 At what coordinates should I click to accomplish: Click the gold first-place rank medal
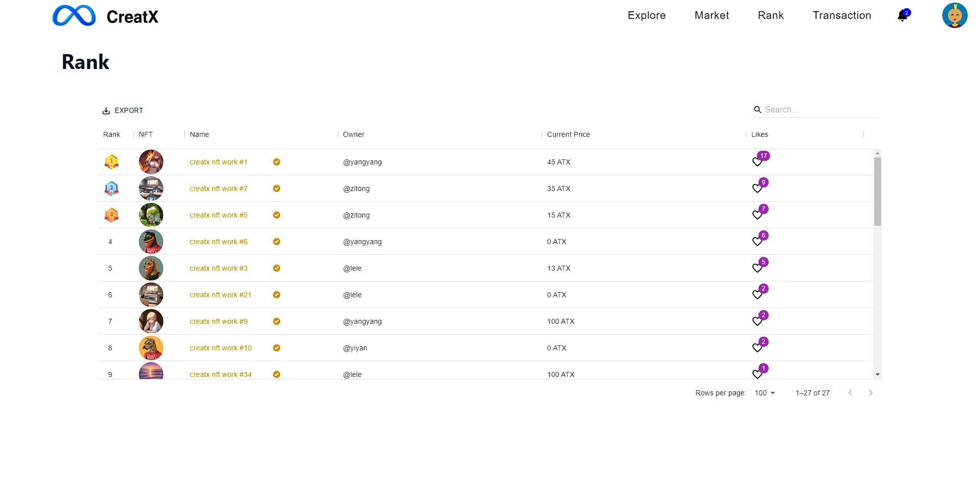click(111, 161)
